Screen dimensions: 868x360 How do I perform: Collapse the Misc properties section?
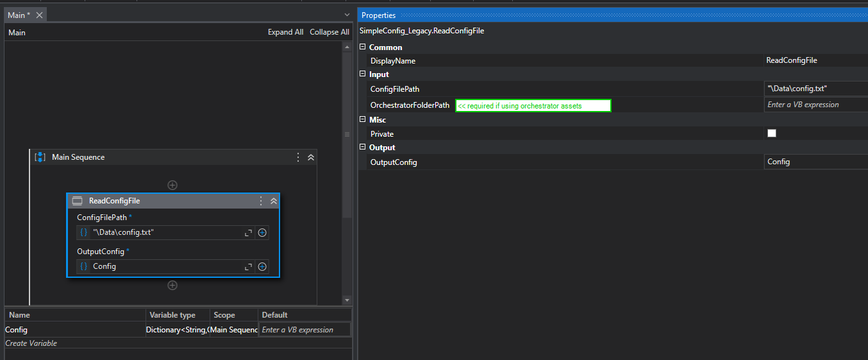click(x=363, y=119)
